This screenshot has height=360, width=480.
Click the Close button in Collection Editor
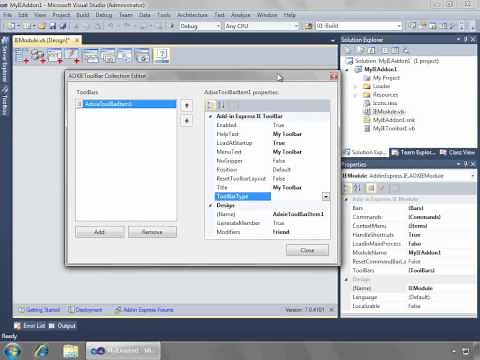pyautogui.click(x=307, y=250)
